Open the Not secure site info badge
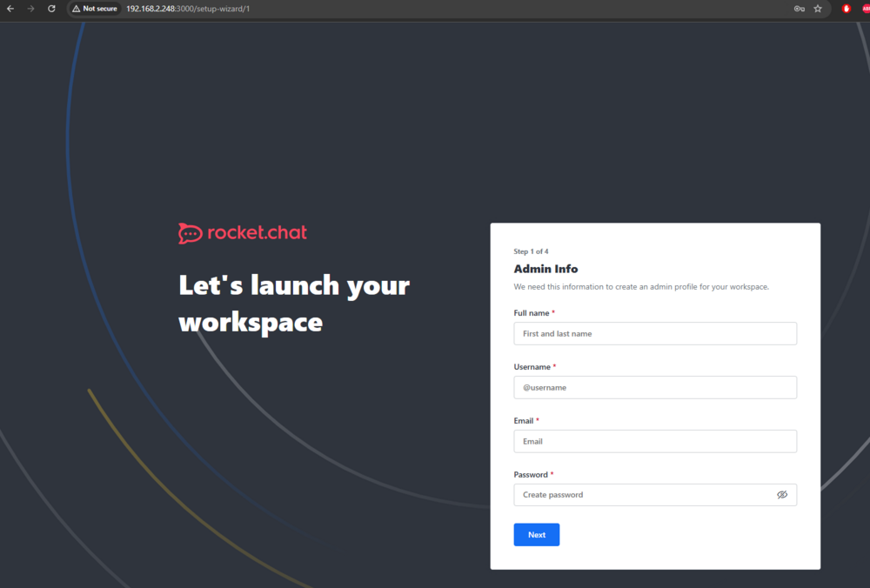870x588 pixels. pos(94,9)
